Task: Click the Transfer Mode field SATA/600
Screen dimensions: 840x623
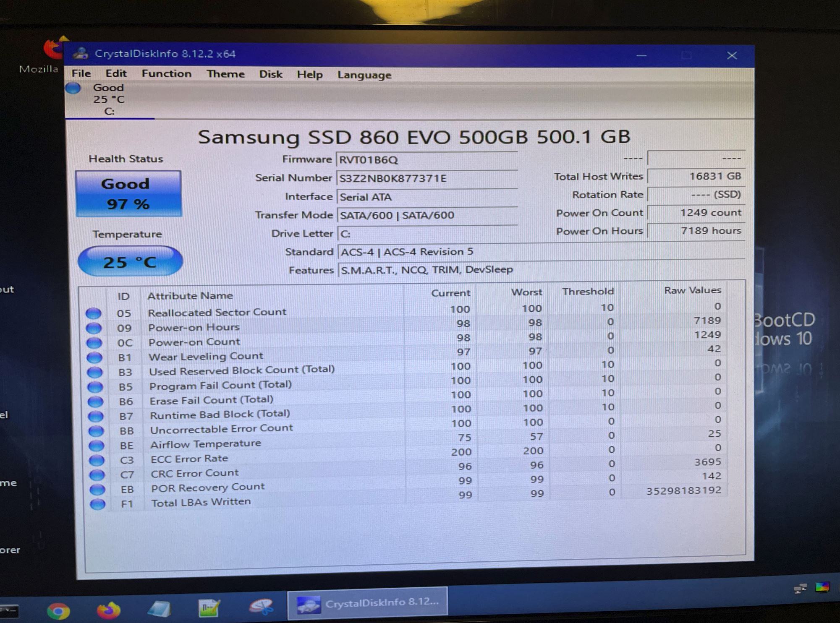Action: (x=427, y=215)
